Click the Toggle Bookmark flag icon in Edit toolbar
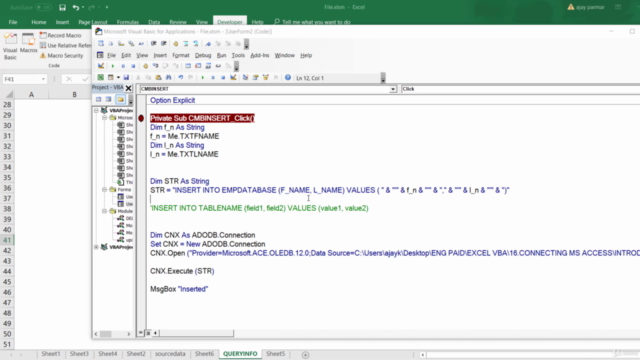The height and width of the screenshot is (360, 640). point(208,44)
